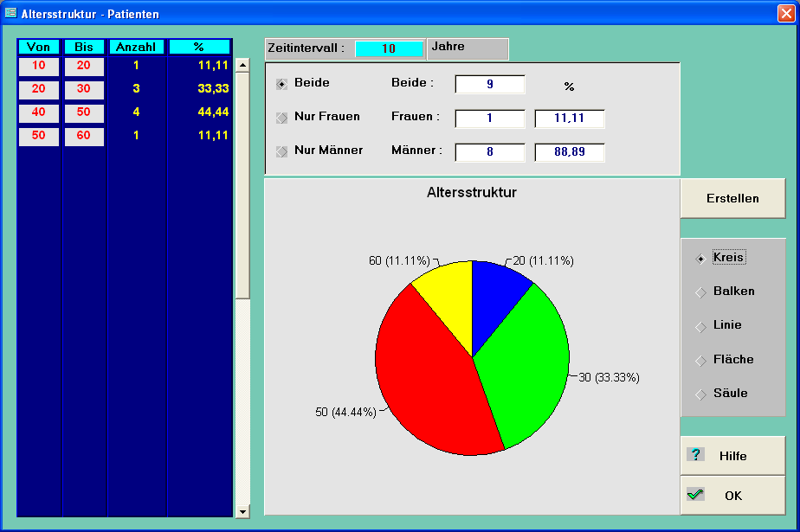Screen dimensions: 800x532
Task: Close the Altersstruktur window
Action: click(x=785, y=14)
